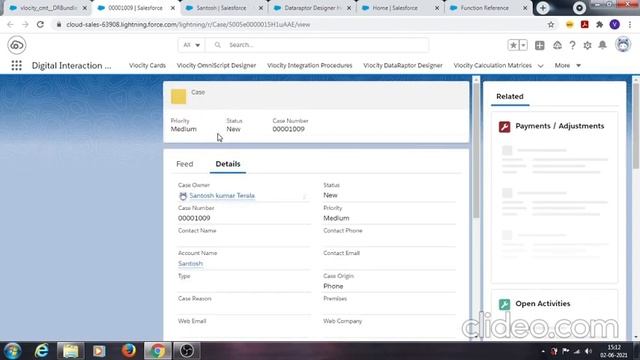The width and height of the screenshot is (640, 360).
Task: Click the Salesforce cloud logo
Action: [17, 45]
